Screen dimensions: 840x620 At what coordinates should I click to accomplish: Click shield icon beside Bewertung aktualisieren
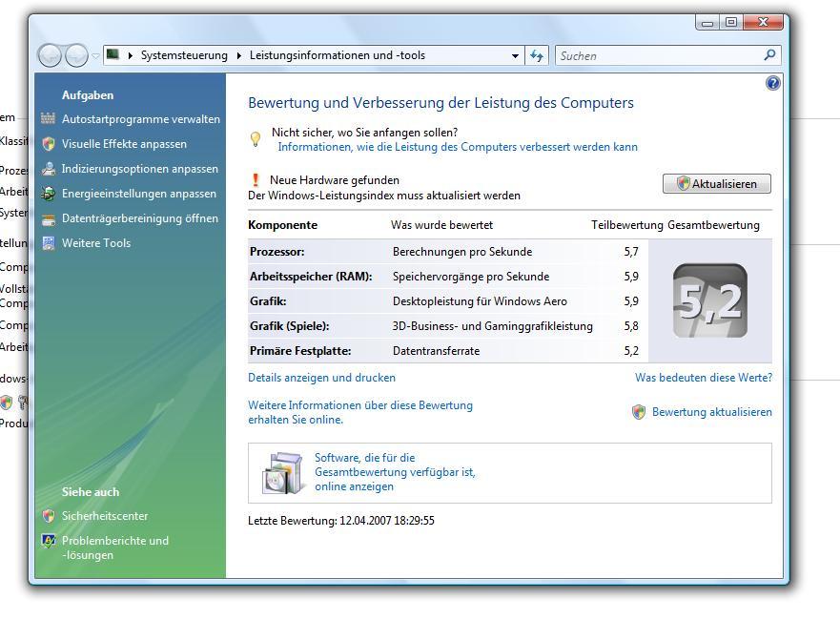[x=639, y=412]
